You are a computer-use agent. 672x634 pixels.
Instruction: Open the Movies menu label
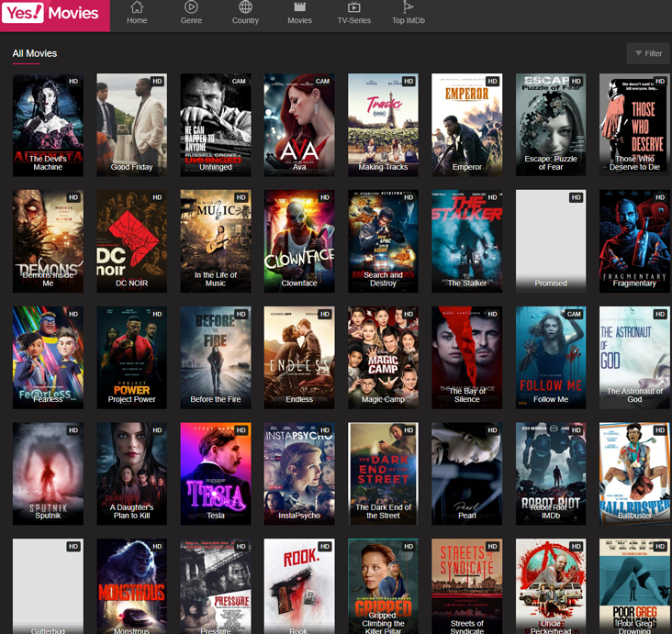[x=299, y=20]
